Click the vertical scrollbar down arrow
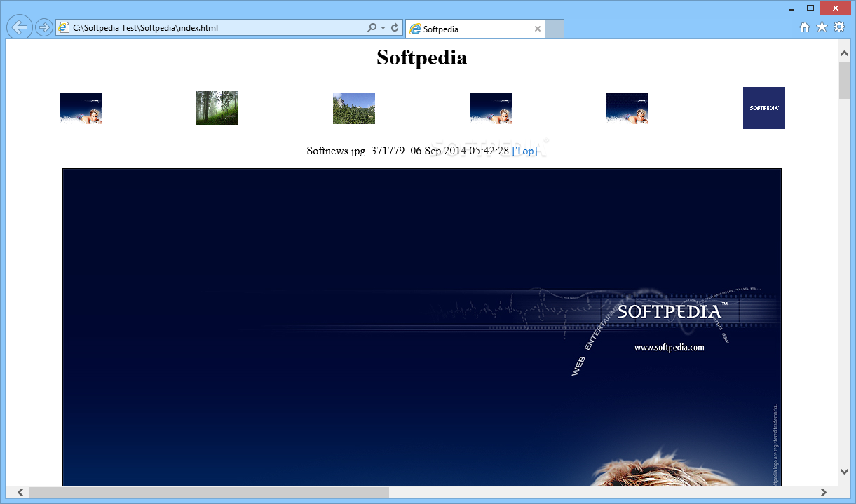 coord(844,471)
